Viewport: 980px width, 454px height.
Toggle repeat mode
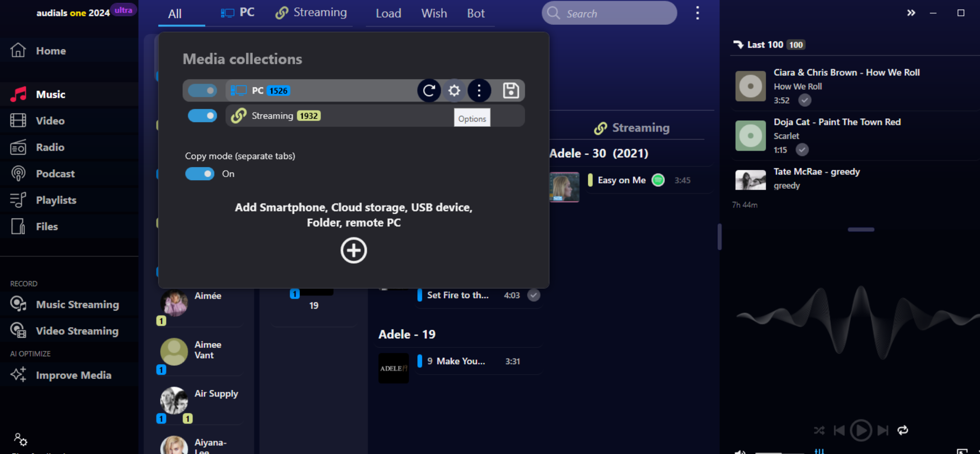pos(903,430)
